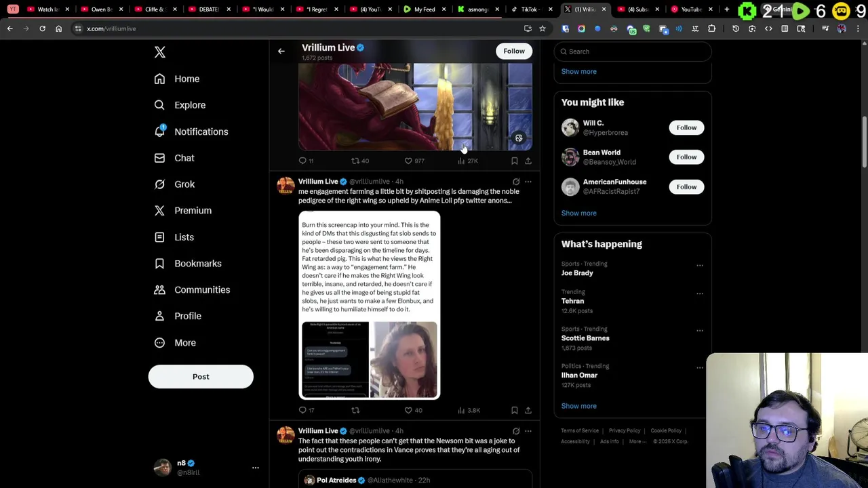Show more under What's happening
868x488 pixels.
point(578,406)
